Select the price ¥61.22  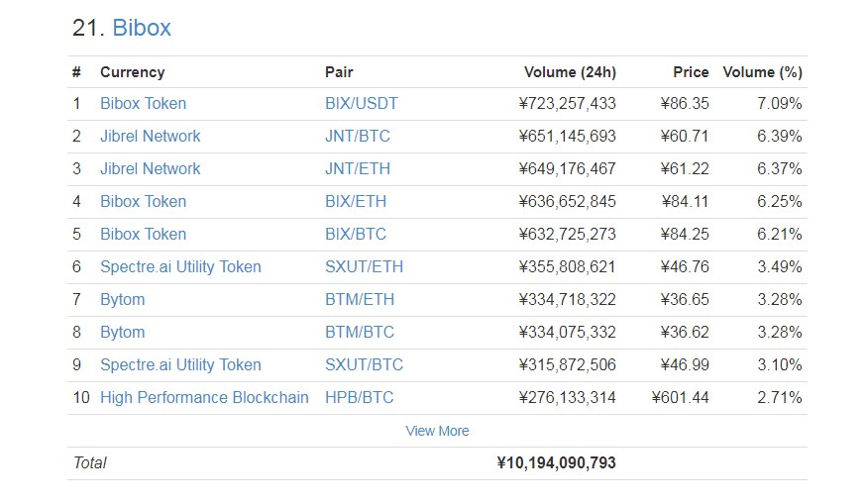[685, 168]
